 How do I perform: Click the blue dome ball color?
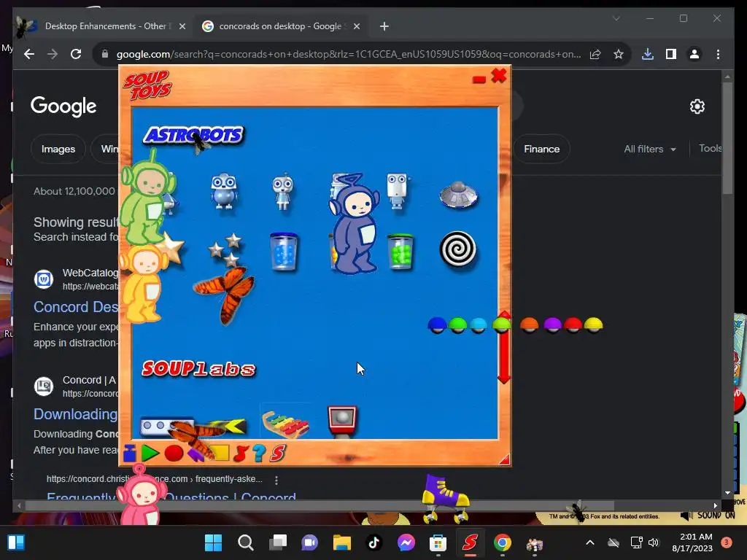[x=437, y=325]
